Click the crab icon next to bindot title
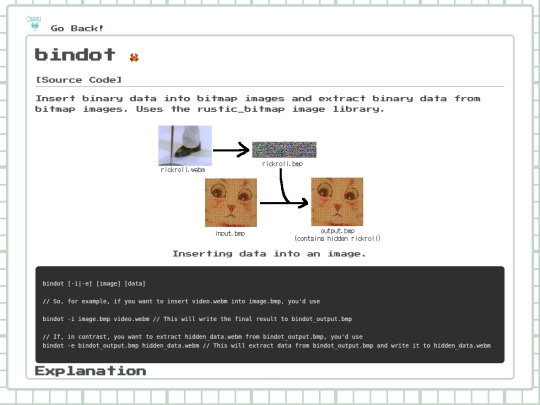Image resolution: width=540 pixels, height=405 pixels. pyautogui.click(x=134, y=57)
